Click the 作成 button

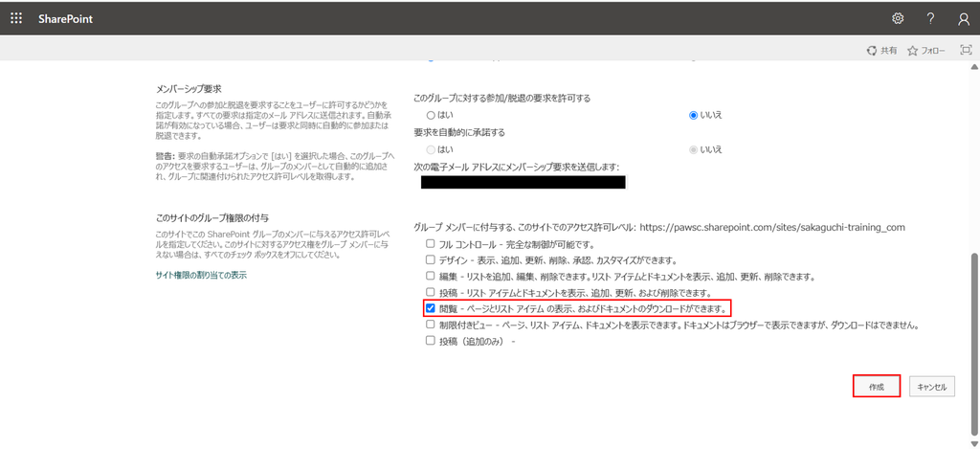(x=877, y=387)
